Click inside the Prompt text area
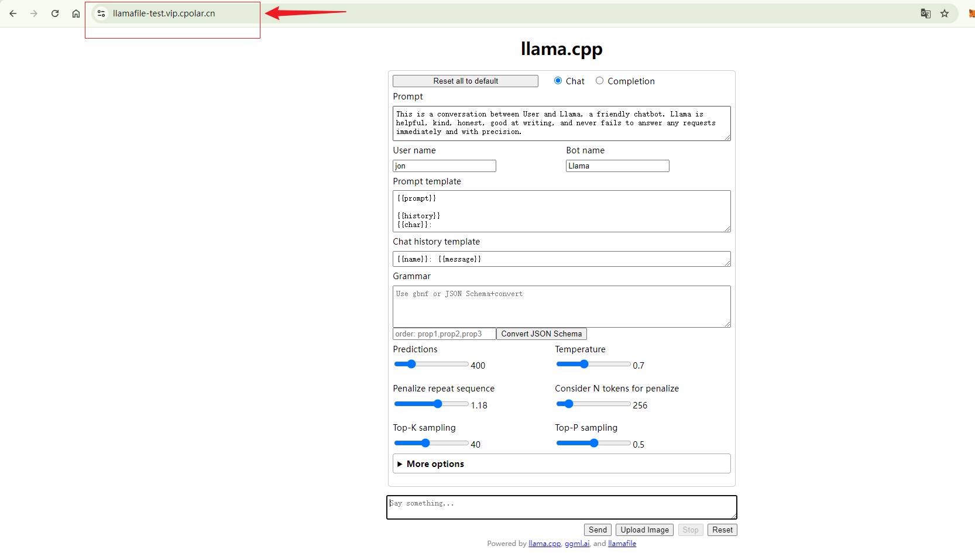 pos(561,123)
